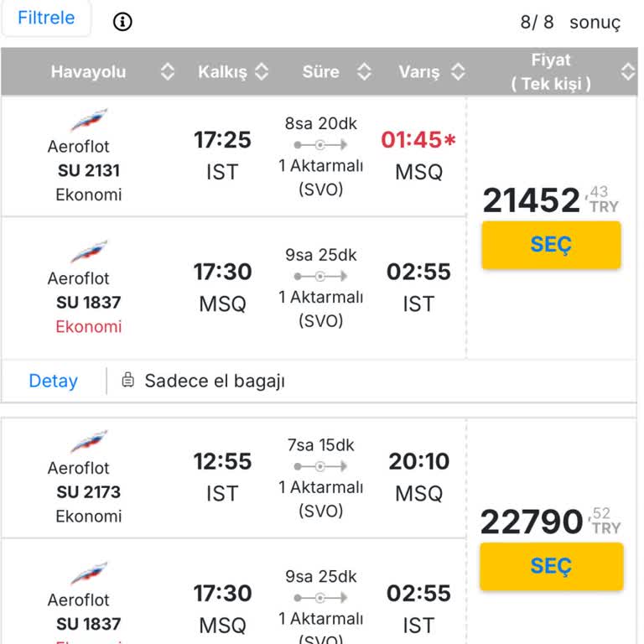Open the Filtrele filter panel

(46, 18)
